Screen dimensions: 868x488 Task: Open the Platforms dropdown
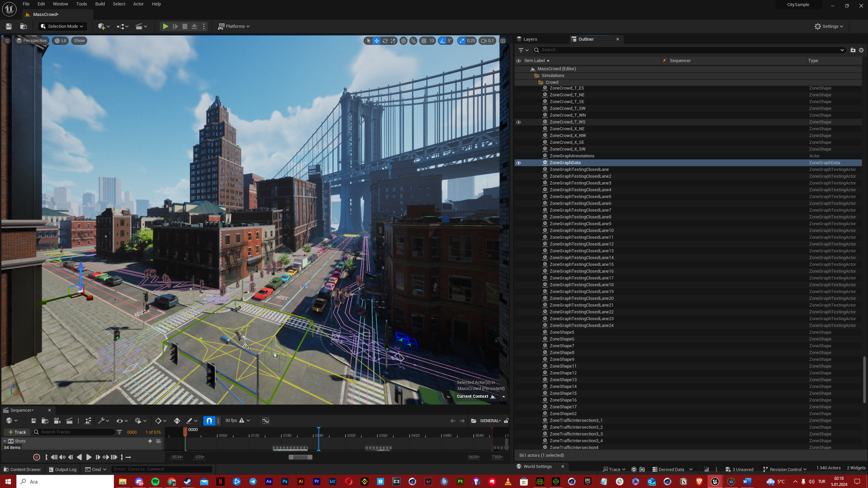tap(234, 26)
